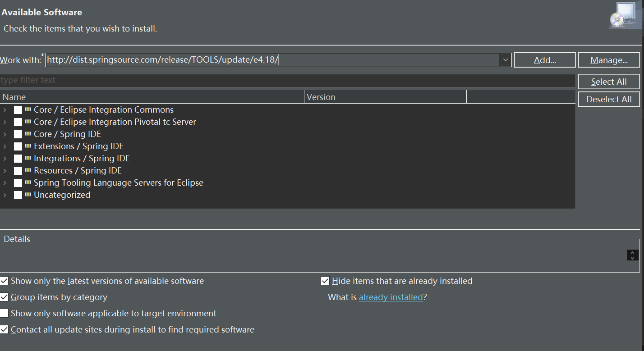Enable Show only software applicable to target environment
The width and height of the screenshot is (644, 351).
click(4, 313)
